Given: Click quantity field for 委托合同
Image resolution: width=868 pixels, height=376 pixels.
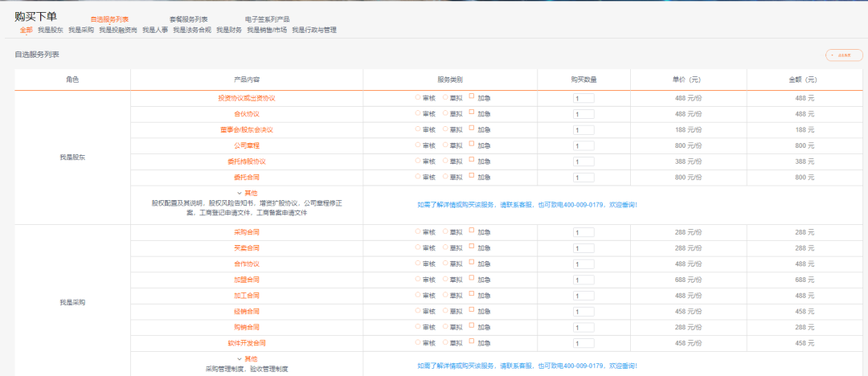Looking at the screenshot, I should pos(583,177).
